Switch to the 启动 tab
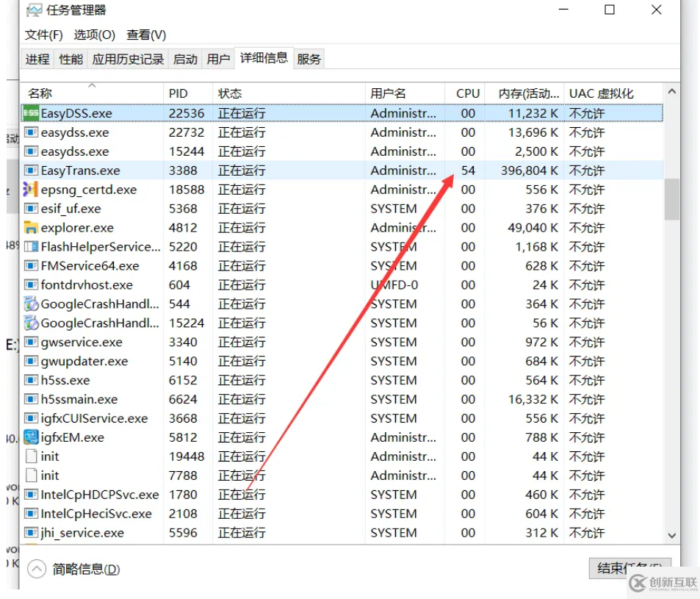Screen dimensions: 700x599 [x=185, y=59]
